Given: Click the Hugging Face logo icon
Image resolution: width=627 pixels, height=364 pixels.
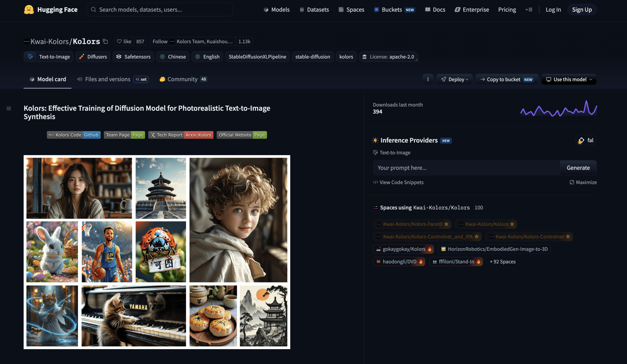Looking at the screenshot, I should point(29,10).
